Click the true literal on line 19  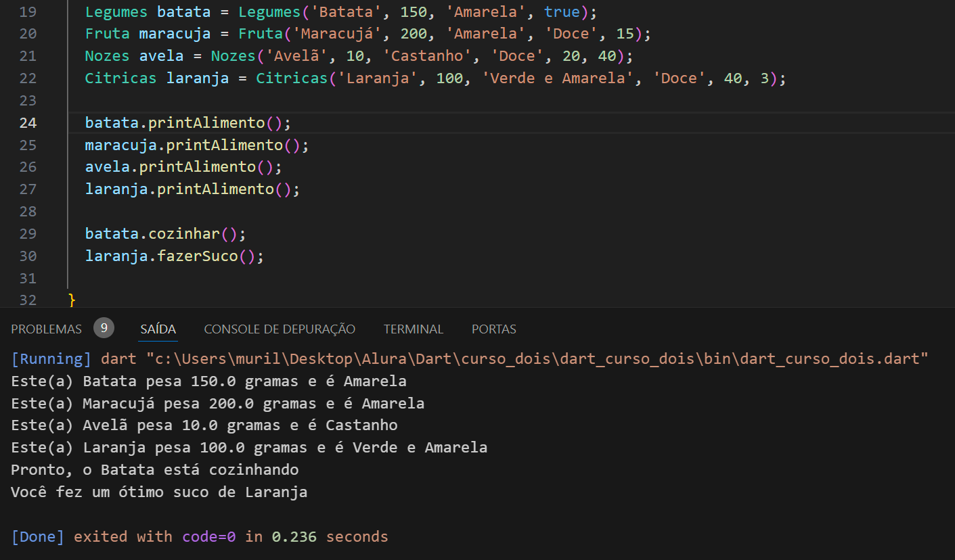[x=562, y=11]
